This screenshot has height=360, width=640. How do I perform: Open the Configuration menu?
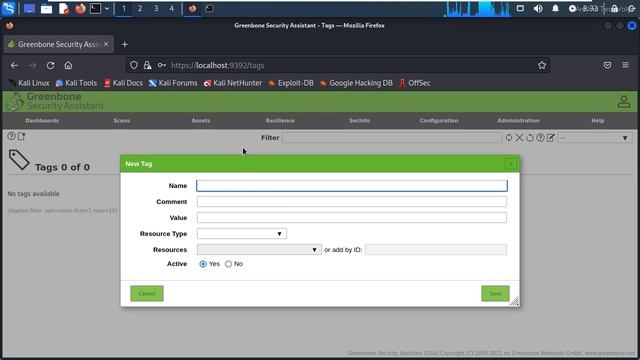[x=439, y=121]
